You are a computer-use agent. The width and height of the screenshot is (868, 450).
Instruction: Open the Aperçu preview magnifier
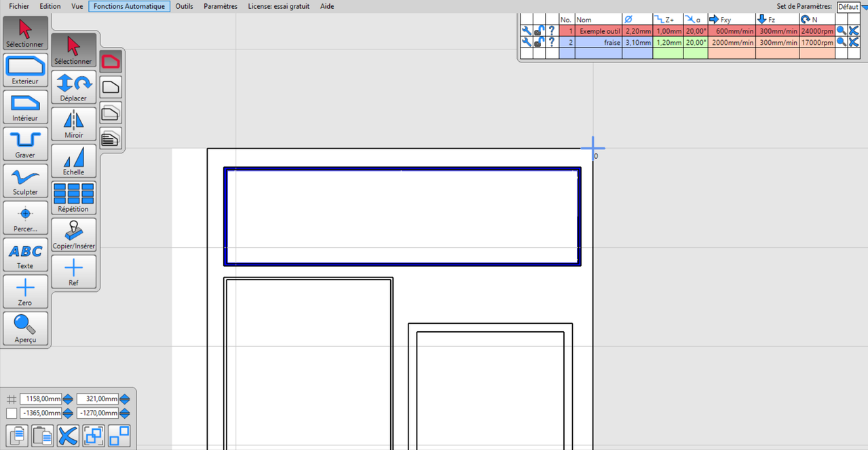(x=25, y=329)
